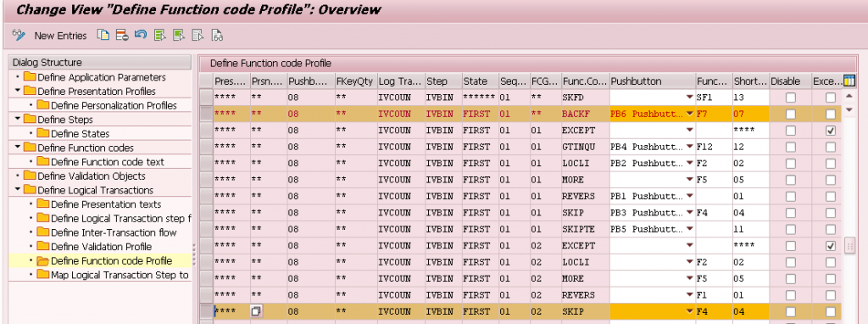Toggle display/change mode icon
This screenshot has width=868, height=324.
point(19,36)
